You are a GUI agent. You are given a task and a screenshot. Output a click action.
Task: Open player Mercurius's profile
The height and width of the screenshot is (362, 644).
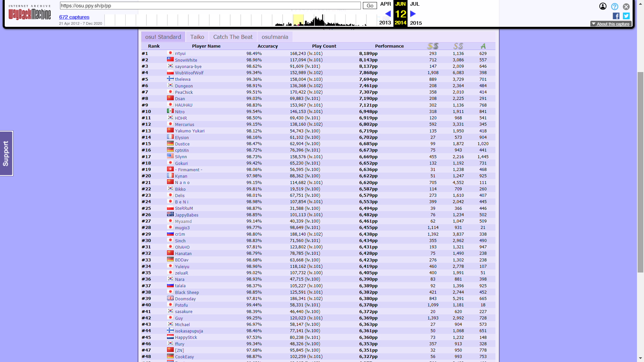[184, 125]
